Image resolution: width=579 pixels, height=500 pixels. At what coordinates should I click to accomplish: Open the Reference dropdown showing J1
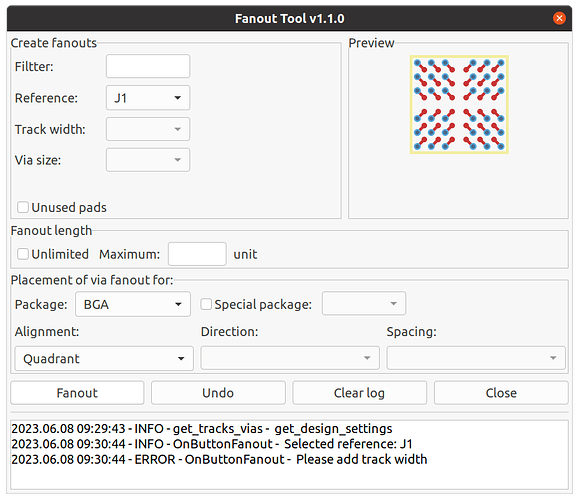[148, 98]
